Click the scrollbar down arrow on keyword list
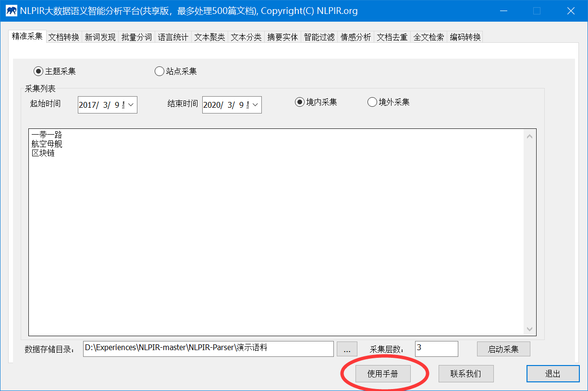 coord(529,329)
